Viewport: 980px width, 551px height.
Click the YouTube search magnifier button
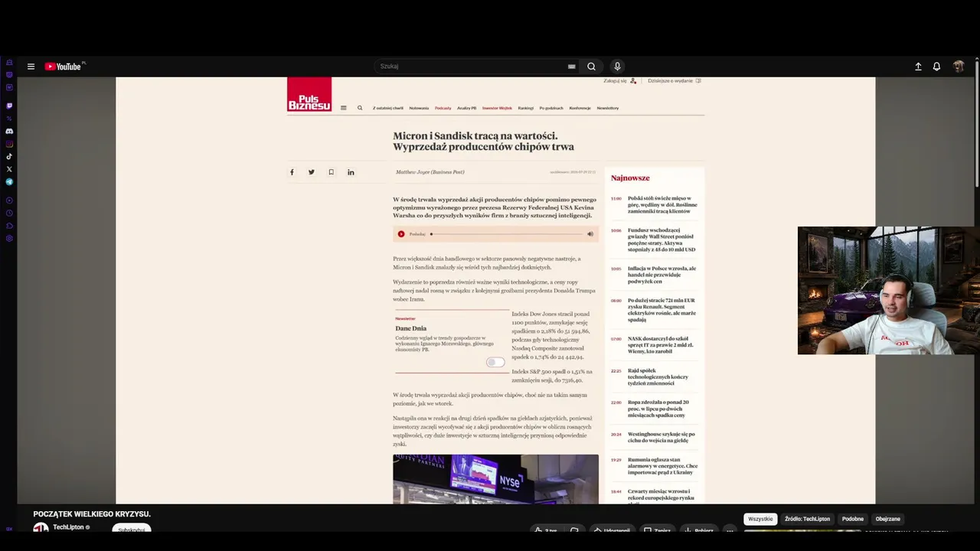click(x=591, y=67)
